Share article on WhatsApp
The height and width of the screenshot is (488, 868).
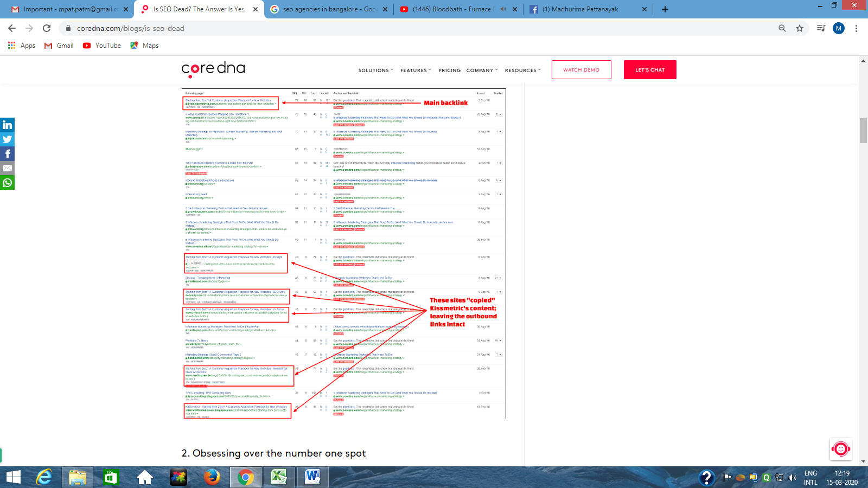pos(7,183)
